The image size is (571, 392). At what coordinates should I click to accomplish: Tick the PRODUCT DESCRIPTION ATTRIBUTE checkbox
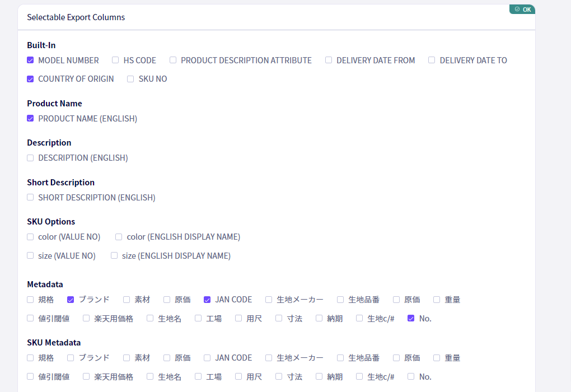(173, 60)
